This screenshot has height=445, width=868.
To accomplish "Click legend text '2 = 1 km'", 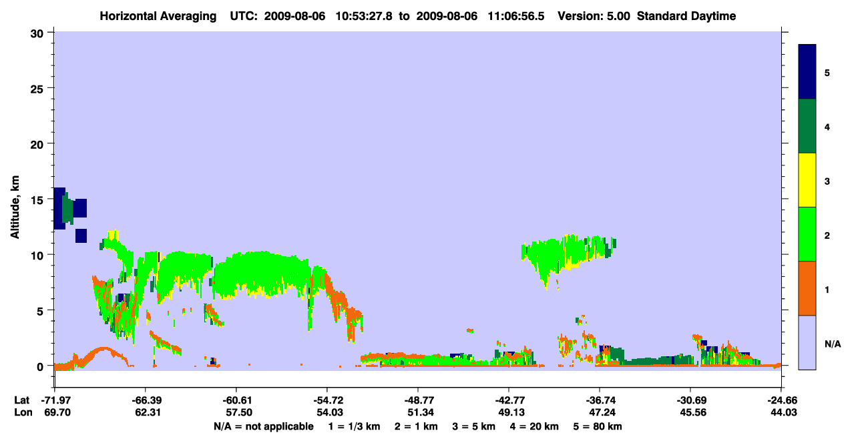I will point(415,426).
